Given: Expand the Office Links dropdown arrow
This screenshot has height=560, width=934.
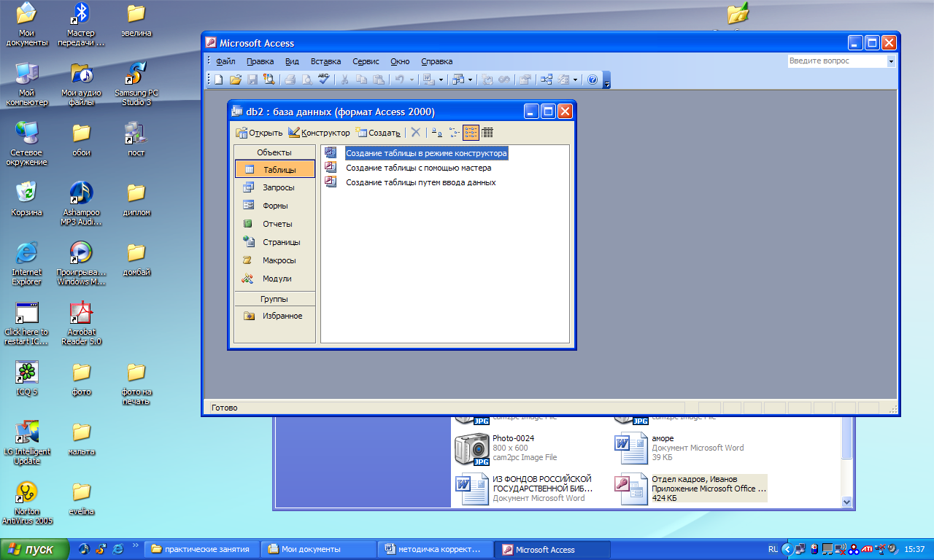Looking at the screenshot, I should pos(441,79).
